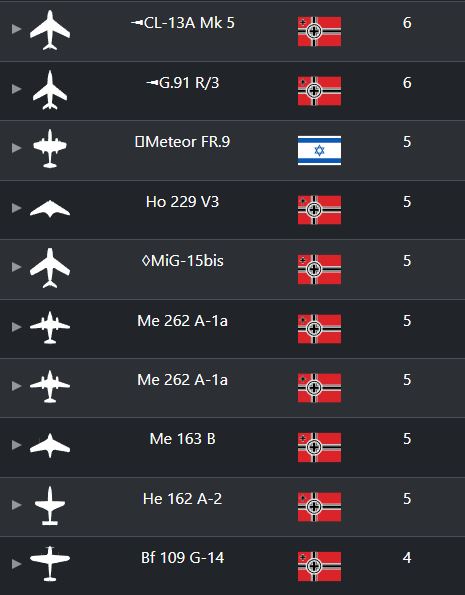Click the German flag beside Ho 229 V3

pyautogui.click(x=319, y=210)
